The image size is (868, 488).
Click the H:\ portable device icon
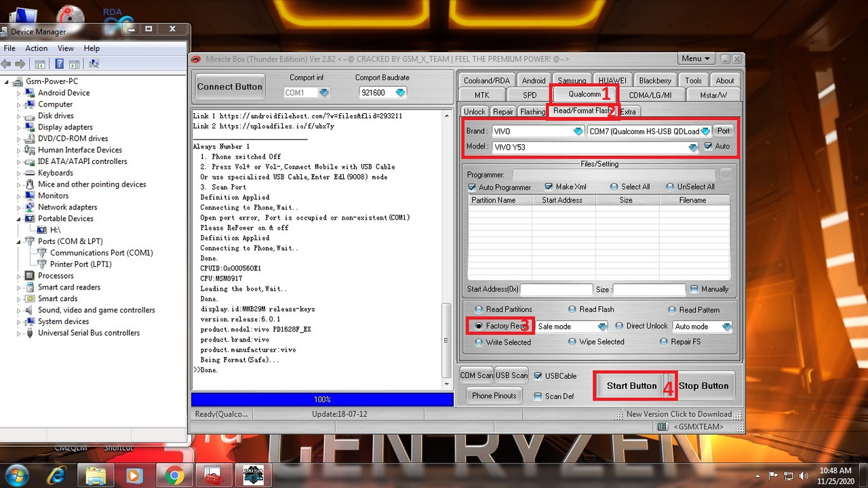pos(42,230)
